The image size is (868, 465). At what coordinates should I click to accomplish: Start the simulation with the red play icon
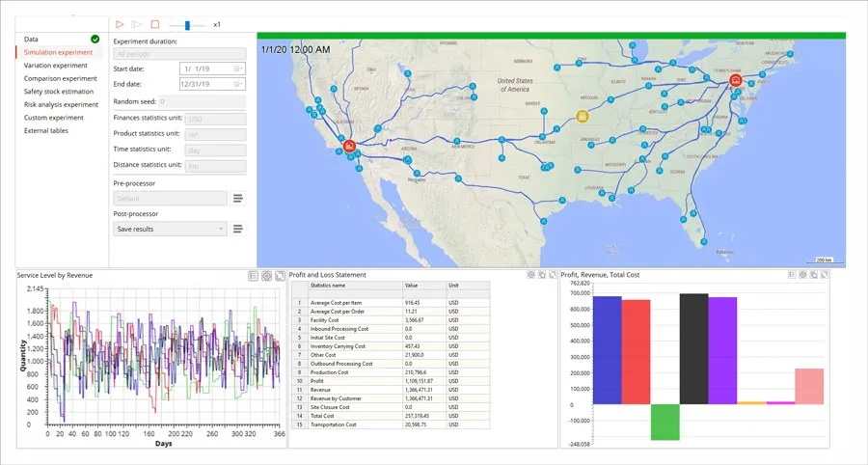click(x=120, y=24)
